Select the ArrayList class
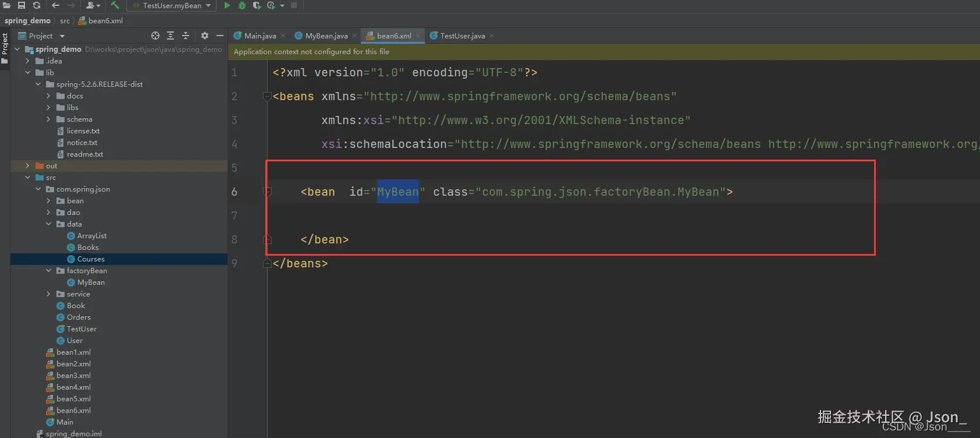Screen dimensions: 980x438 tap(87, 236)
